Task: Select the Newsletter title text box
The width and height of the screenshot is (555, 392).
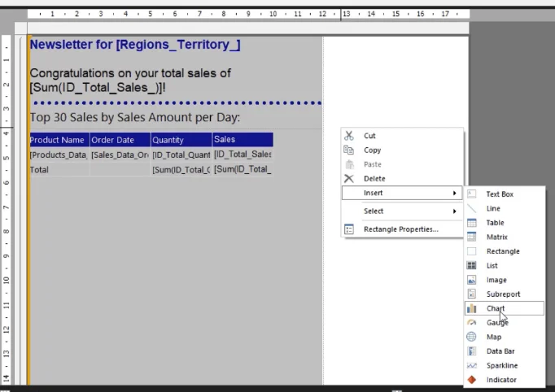Action: (135, 45)
